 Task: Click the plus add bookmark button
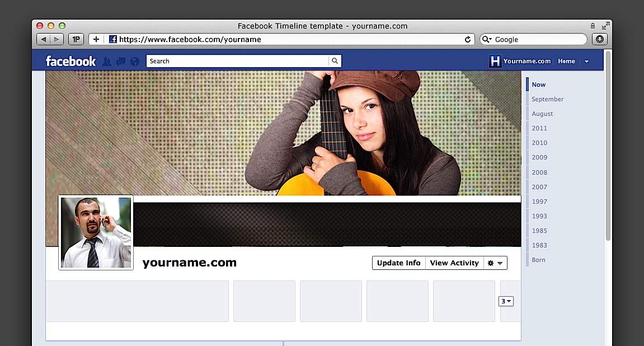(96, 39)
